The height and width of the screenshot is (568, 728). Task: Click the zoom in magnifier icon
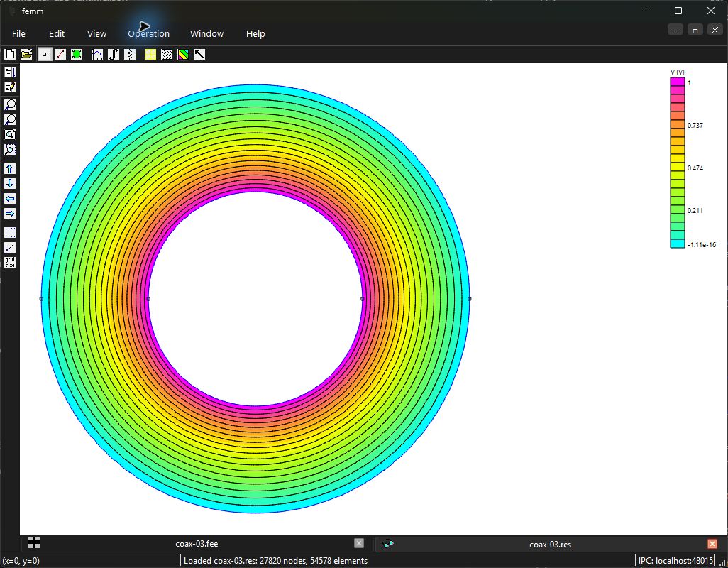(10, 104)
